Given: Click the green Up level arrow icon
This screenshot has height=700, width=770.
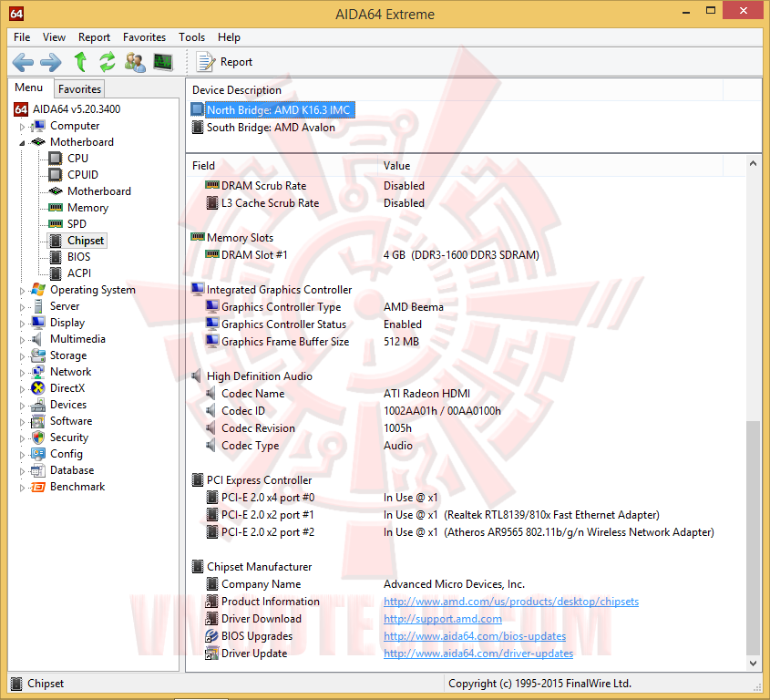Looking at the screenshot, I should coord(80,62).
